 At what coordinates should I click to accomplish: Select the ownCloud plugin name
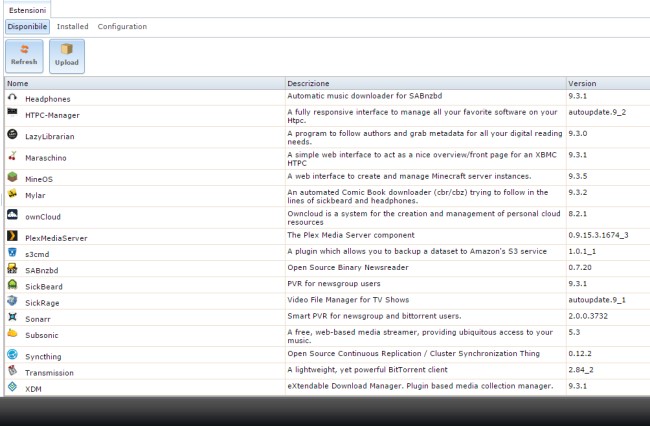[x=43, y=217]
